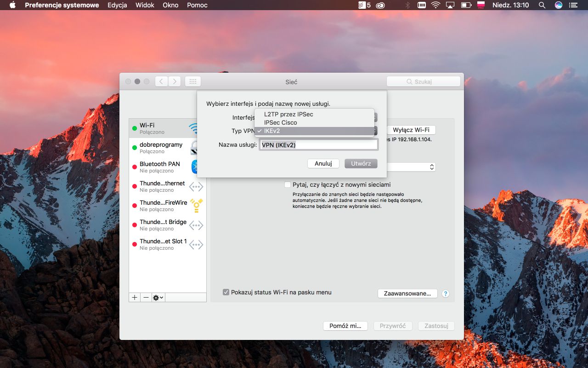Click the keyboard viewer menu bar icon
This screenshot has height=368, width=588.
(x=421, y=5)
